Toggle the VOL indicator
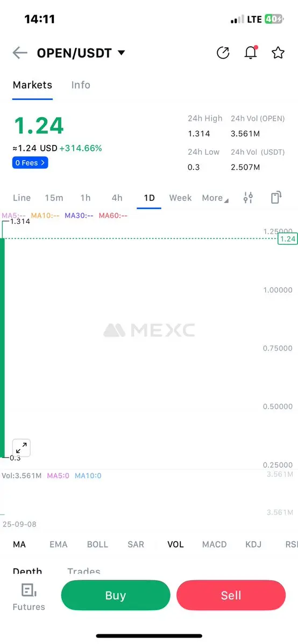 tap(175, 544)
